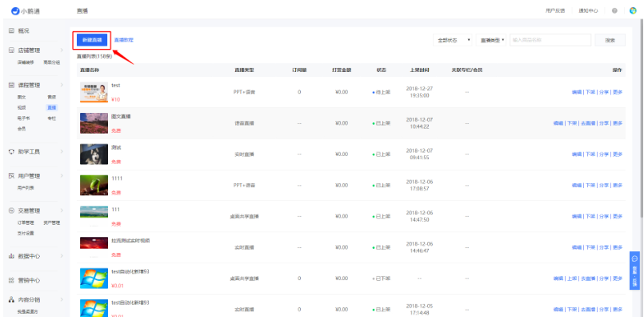Open the 全部状态 status dropdown
Viewport: 644px width, 317px height.
click(453, 40)
